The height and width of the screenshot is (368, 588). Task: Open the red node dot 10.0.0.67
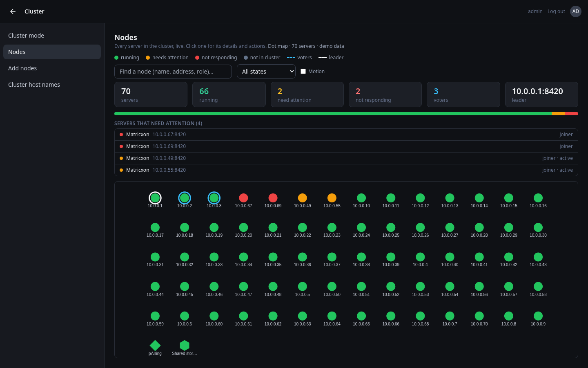tap(244, 198)
